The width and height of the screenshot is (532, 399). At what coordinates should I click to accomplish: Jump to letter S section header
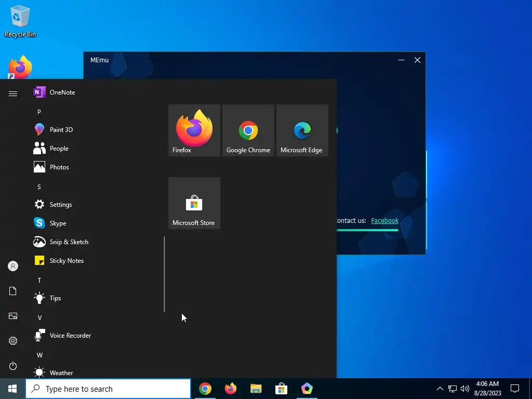[39, 187]
